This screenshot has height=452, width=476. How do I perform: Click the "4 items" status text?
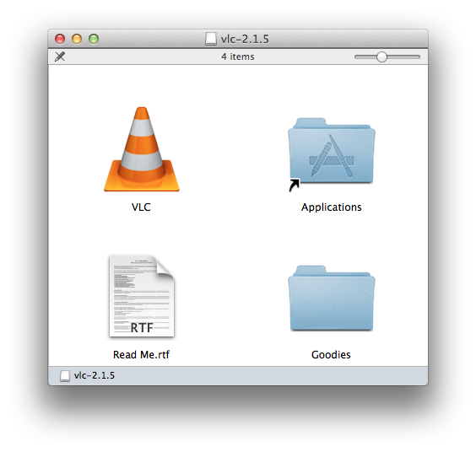point(238,56)
